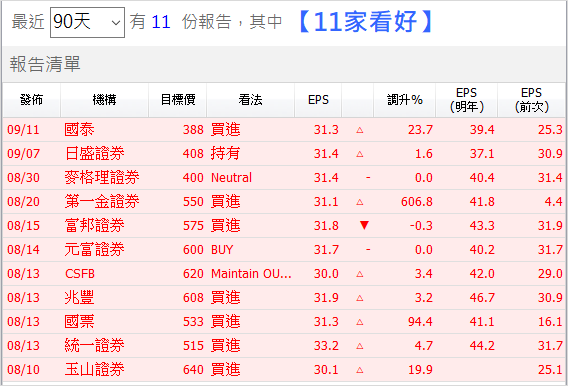The width and height of the screenshot is (568, 386).
Task: Click previous EPS value 4.4
Action: pos(554,201)
